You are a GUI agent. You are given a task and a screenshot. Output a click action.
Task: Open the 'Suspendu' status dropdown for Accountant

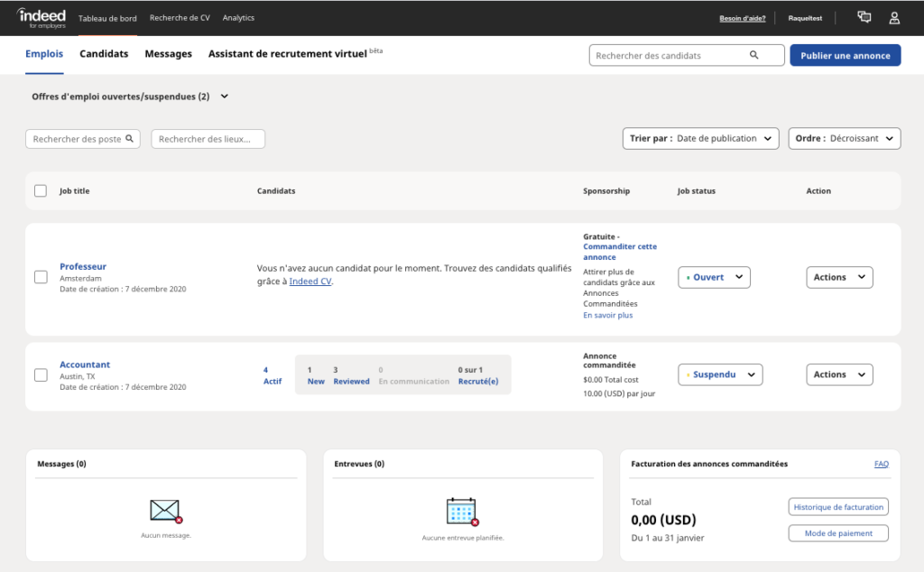[x=720, y=374]
